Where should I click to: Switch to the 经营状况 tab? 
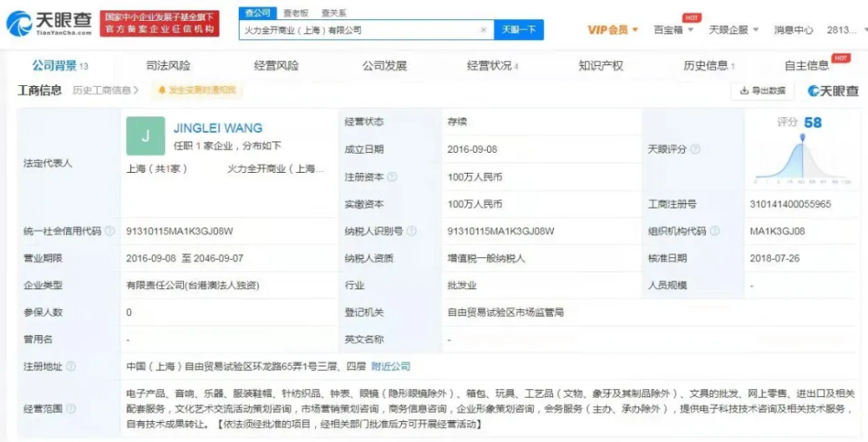tap(492, 66)
